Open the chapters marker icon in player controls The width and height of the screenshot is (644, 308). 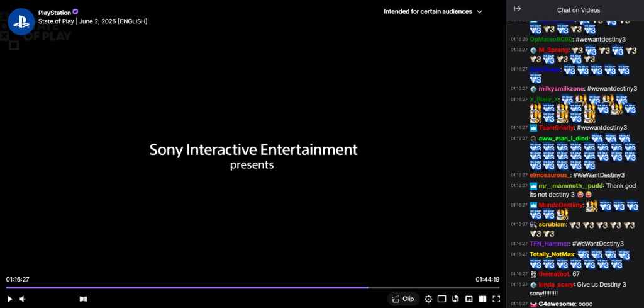click(83, 299)
